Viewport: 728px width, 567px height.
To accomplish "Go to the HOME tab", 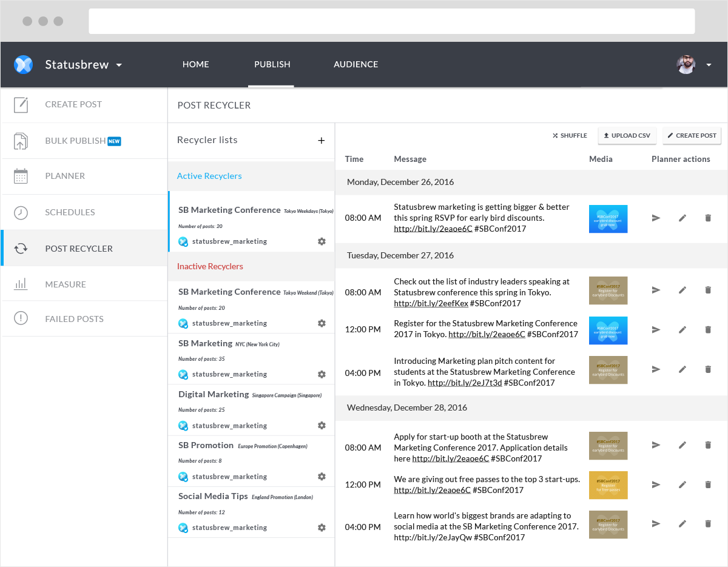I will [x=196, y=64].
